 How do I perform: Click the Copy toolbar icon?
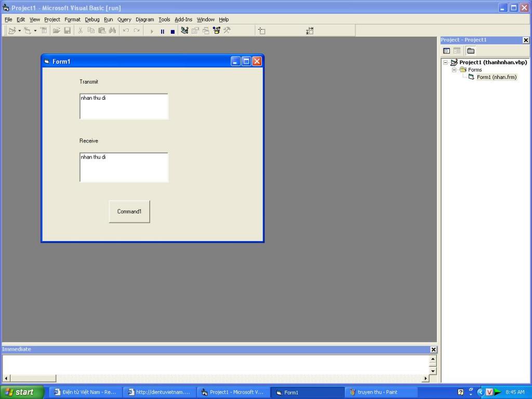point(91,31)
